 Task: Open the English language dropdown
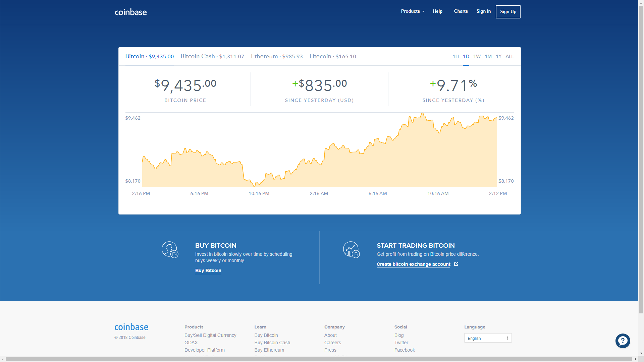[488, 338]
